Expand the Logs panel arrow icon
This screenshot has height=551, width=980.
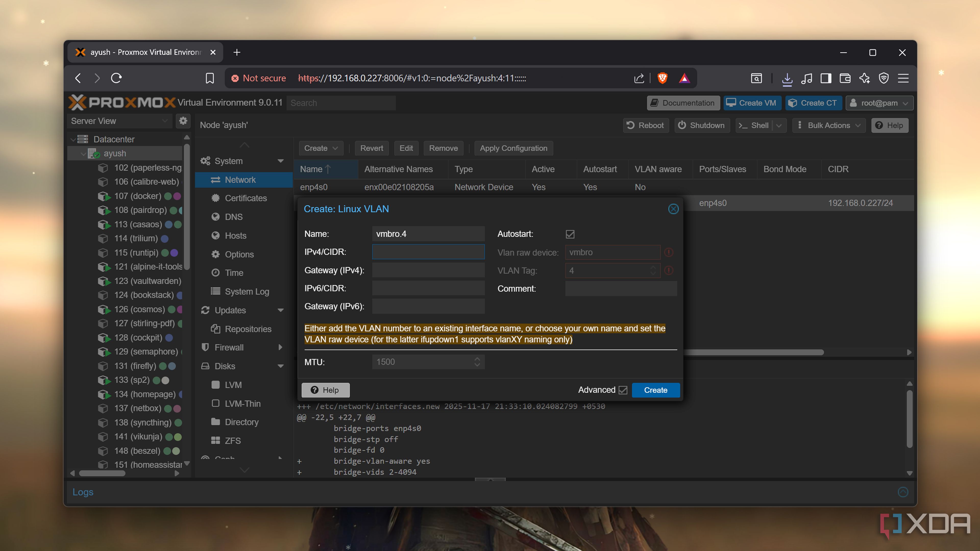pos(903,492)
